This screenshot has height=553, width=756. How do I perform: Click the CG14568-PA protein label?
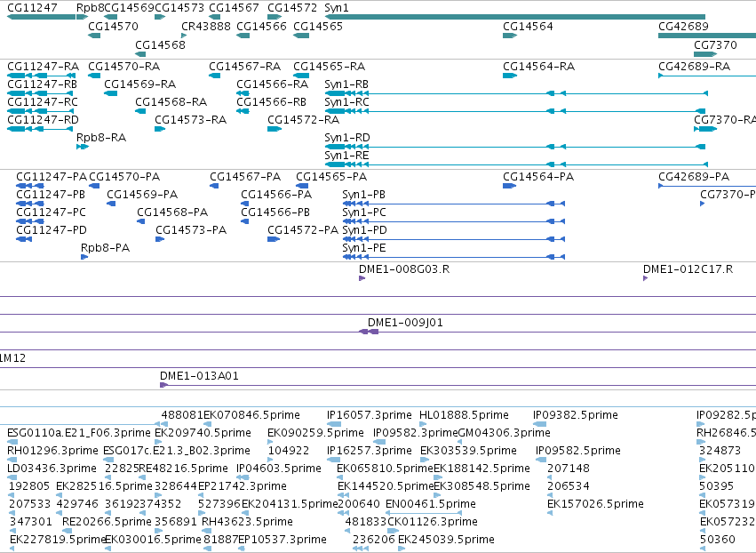coord(172,212)
